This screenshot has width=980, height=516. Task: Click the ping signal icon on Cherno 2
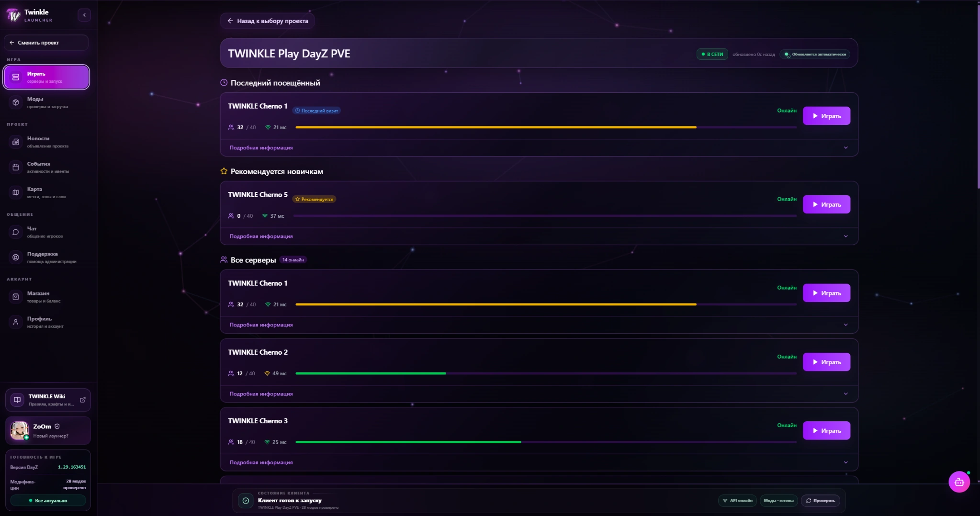(267, 373)
